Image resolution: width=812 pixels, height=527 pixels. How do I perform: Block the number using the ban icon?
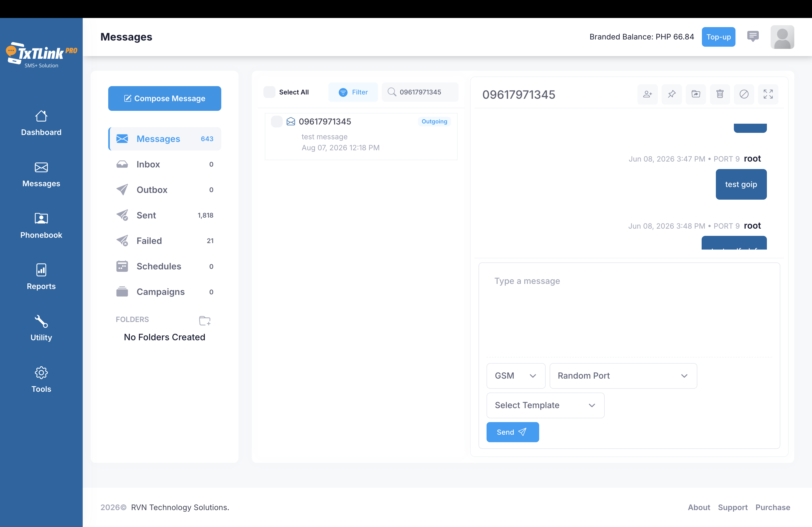[744, 94]
